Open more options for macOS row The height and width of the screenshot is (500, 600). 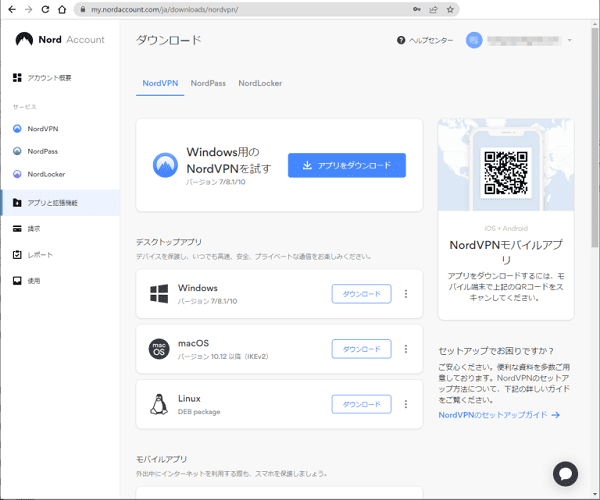tap(406, 349)
